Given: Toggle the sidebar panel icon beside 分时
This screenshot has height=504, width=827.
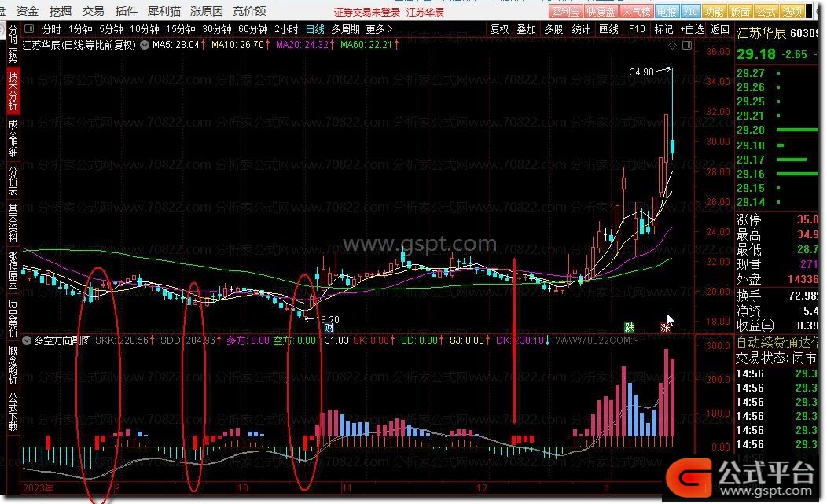Looking at the screenshot, I should [x=30, y=29].
